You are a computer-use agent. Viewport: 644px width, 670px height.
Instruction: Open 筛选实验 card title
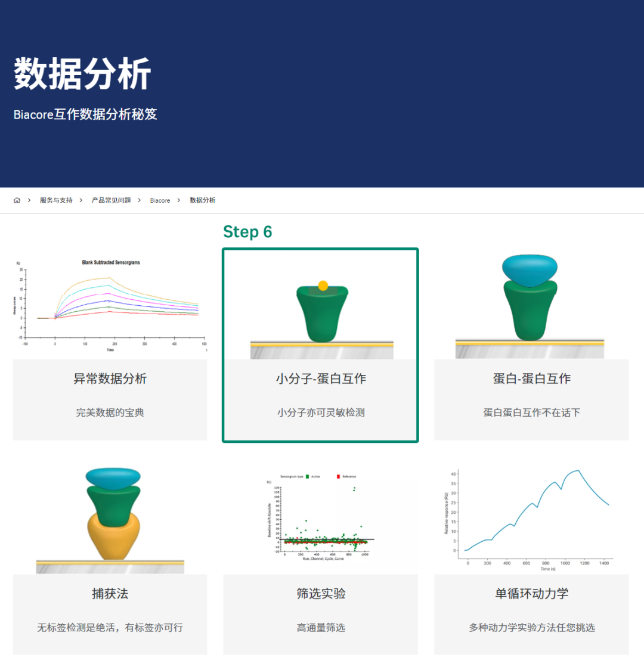tap(321, 594)
